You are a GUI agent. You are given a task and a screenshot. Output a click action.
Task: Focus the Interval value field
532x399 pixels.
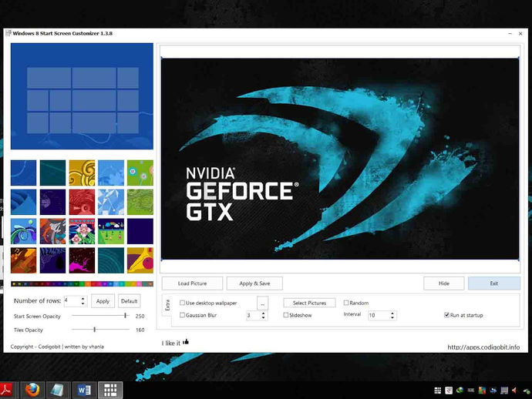[x=379, y=315]
